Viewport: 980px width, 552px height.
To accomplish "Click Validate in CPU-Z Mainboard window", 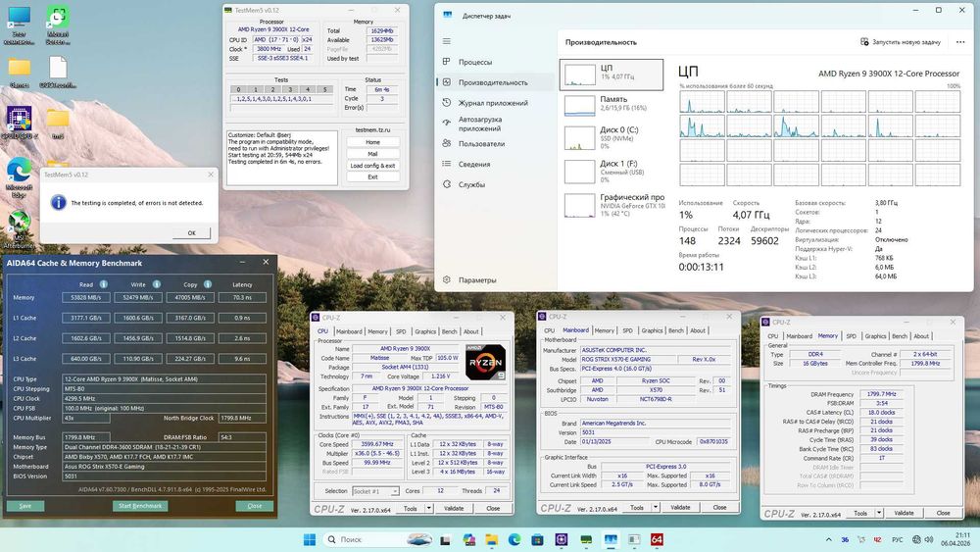I will click(681, 507).
